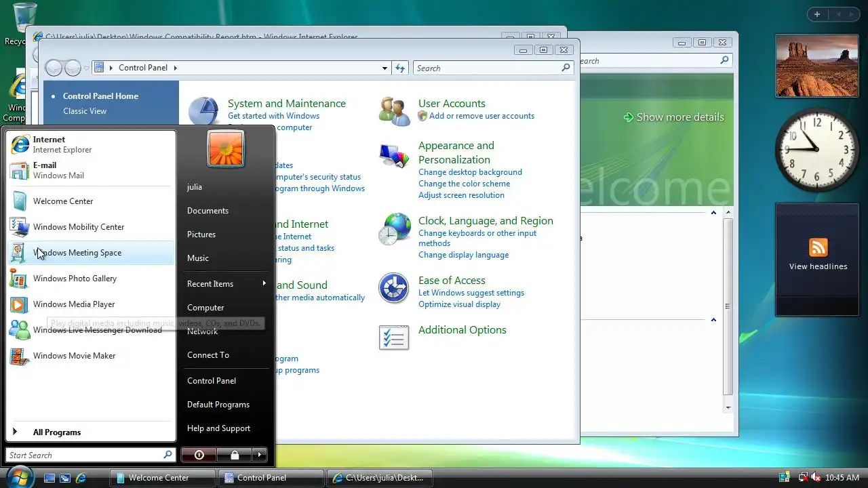The image size is (868, 488).
Task: Launch Windows Mail E-mail entry
Action: tap(90, 170)
